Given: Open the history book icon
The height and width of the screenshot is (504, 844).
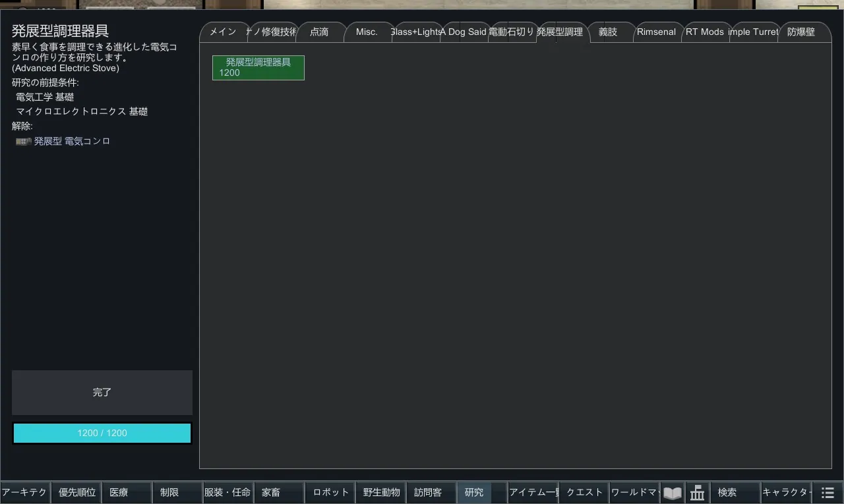Looking at the screenshot, I should (672, 493).
